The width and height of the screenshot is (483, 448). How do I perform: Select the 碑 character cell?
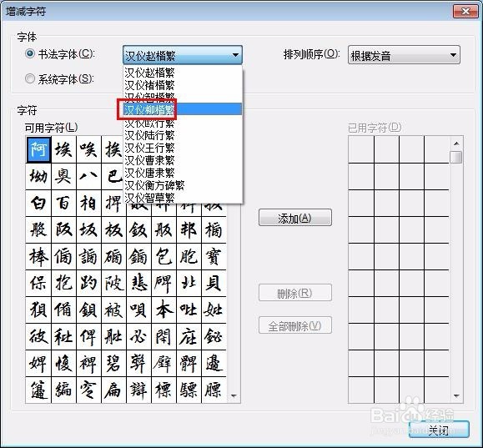164,283
